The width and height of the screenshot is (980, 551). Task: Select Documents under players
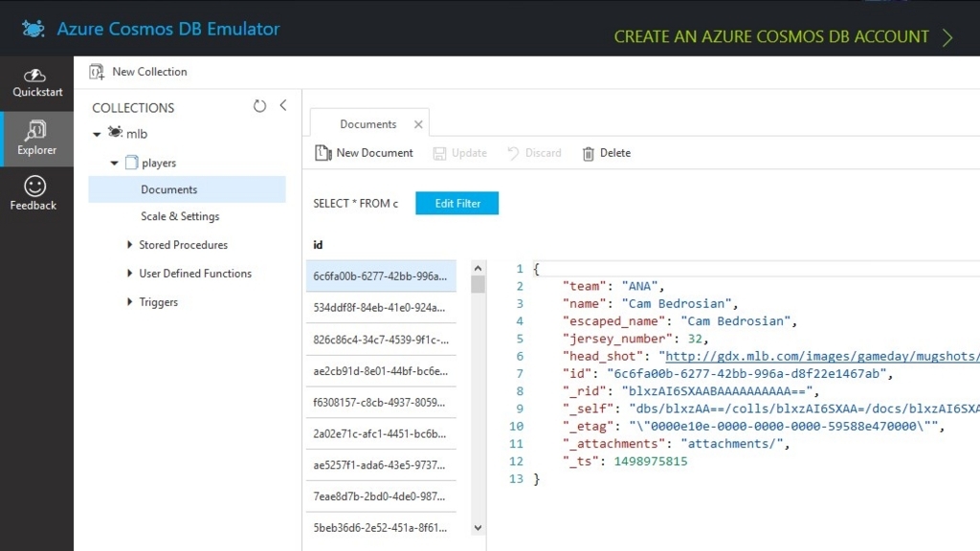pos(187,189)
